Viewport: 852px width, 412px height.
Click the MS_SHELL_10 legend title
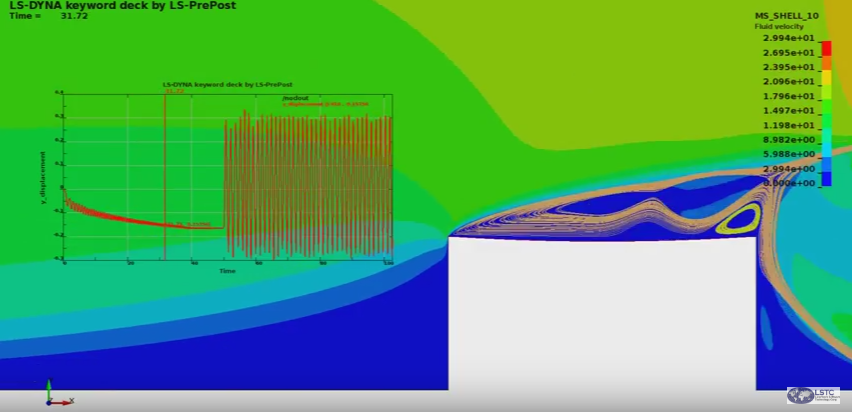click(x=787, y=17)
